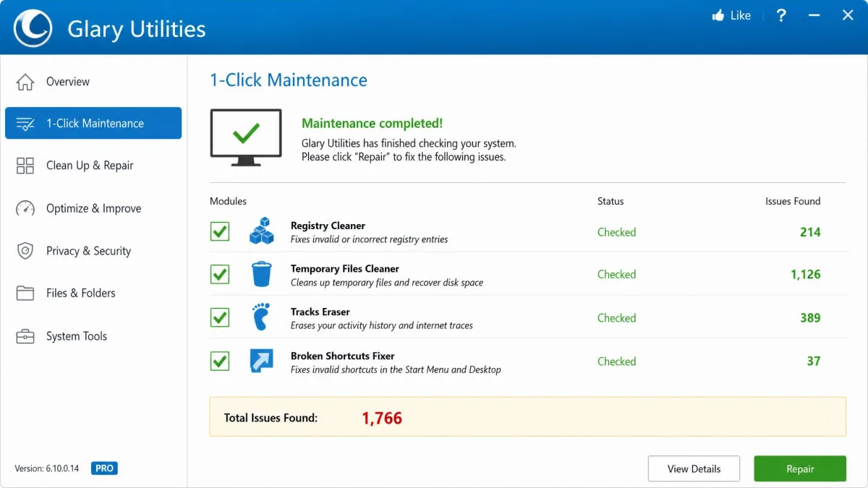Open Optimize & Improve section
This screenshot has width=868, height=488.
[93, 208]
